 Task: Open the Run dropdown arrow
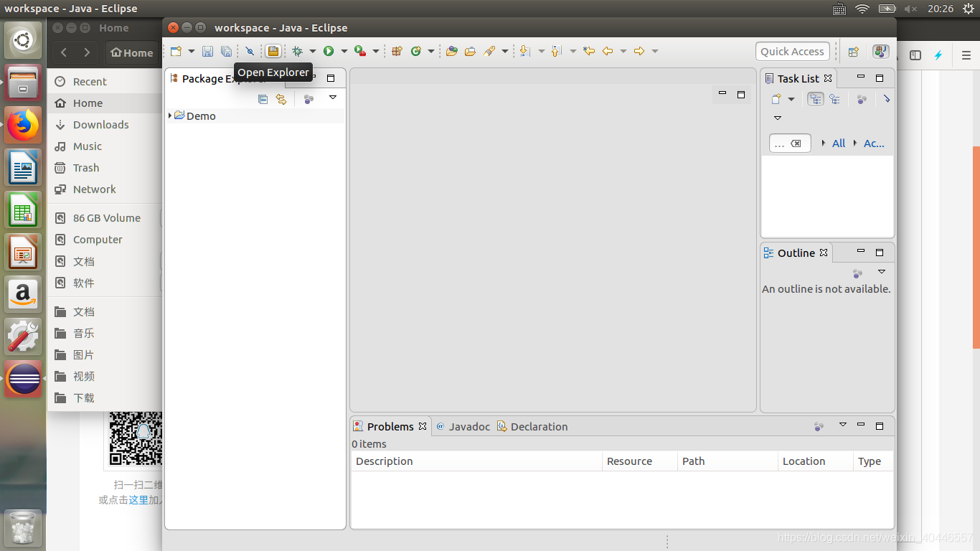(344, 51)
